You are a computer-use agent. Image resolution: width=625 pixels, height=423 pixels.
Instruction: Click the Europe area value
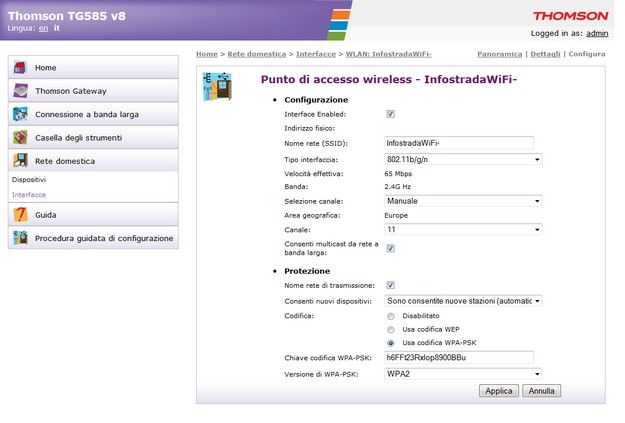coord(396,215)
